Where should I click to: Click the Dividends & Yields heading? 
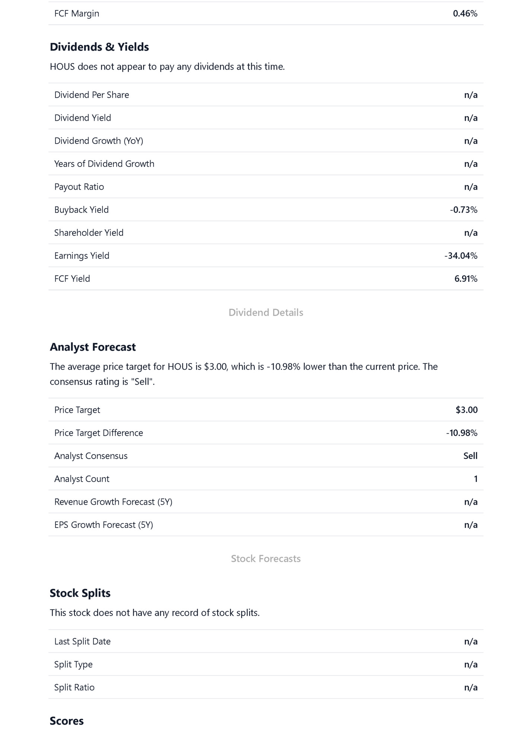(99, 47)
